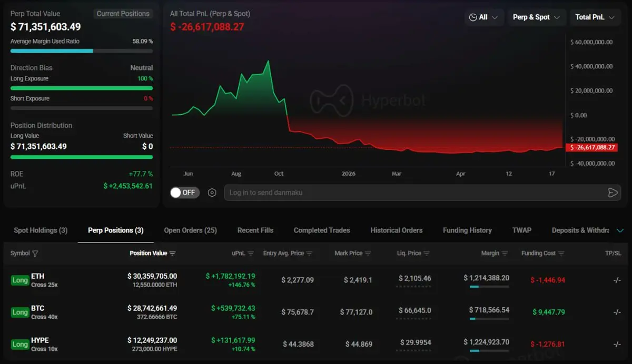Click the Long badge on BTC row
The width and height of the screenshot is (632, 364).
point(20,312)
